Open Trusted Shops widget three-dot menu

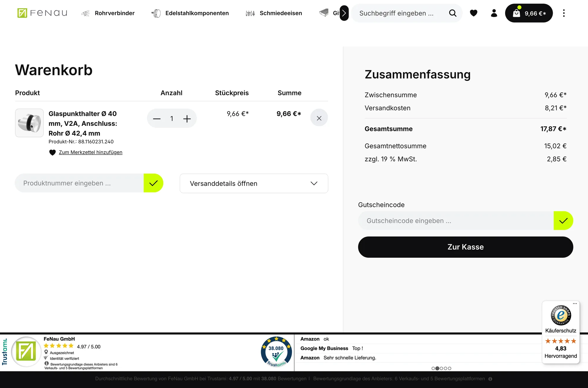click(575, 304)
